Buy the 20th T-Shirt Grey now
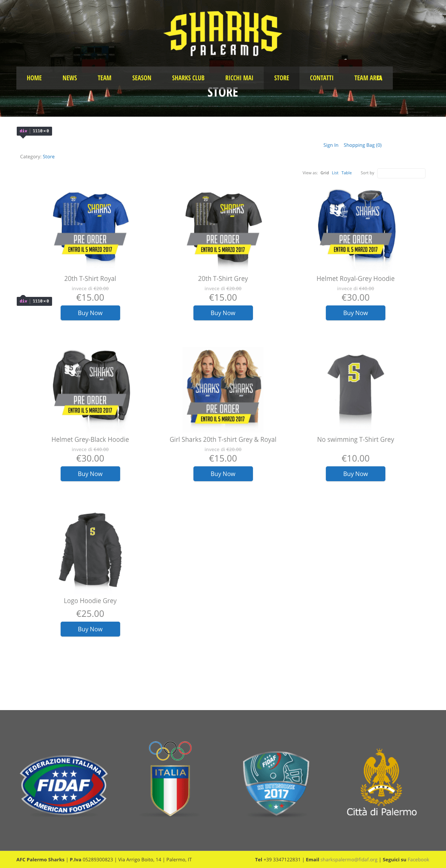Image resolution: width=446 pixels, height=868 pixels. [223, 313]
